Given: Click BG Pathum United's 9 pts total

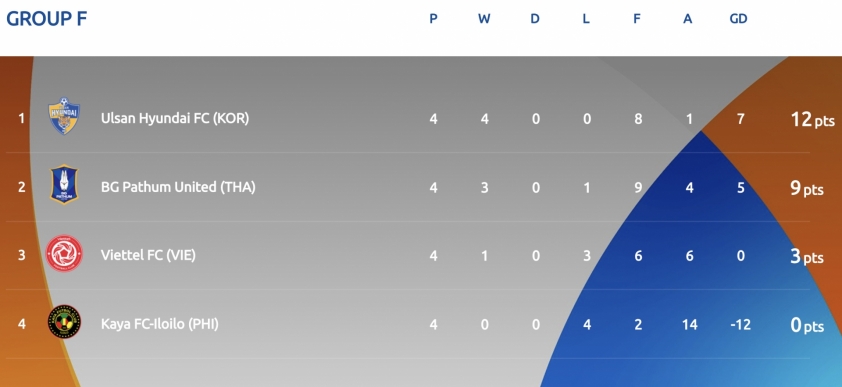Looking at the screenshot, I should click(x=807, y=188).
